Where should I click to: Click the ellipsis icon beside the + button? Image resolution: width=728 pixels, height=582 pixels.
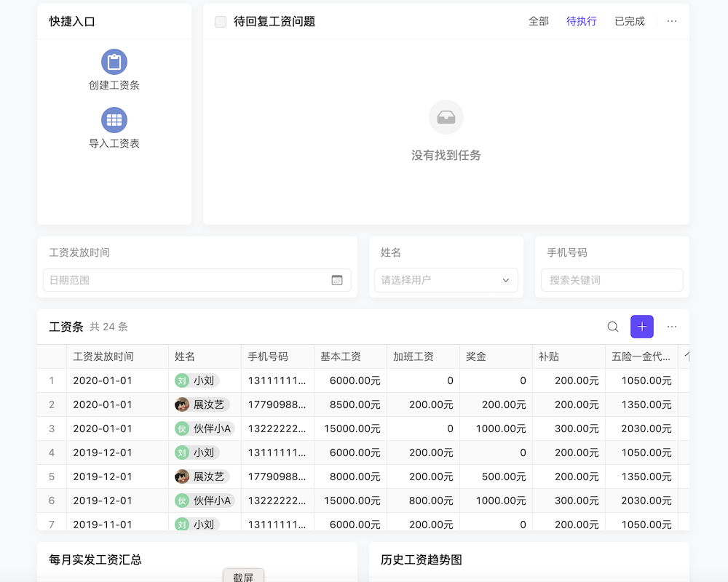point(671,327)
